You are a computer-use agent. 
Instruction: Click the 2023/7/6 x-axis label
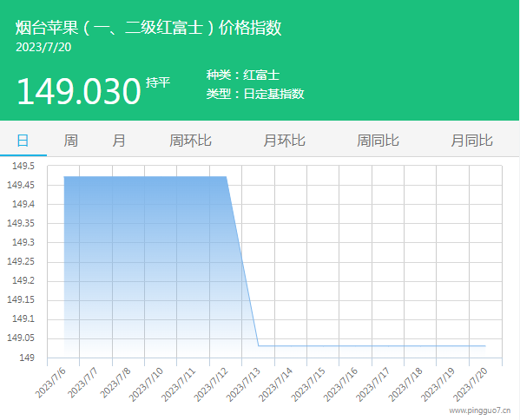click(x=50, y=383)
